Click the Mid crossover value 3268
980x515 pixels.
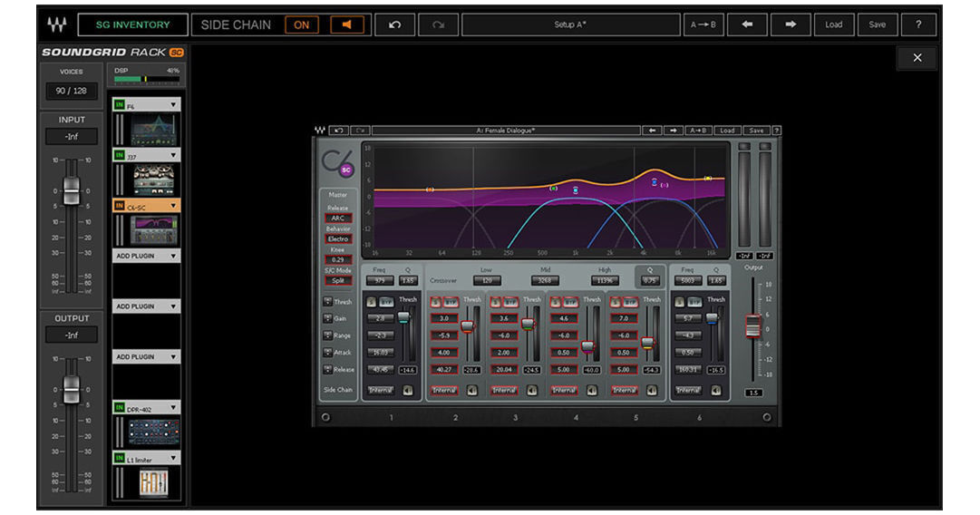545,281
